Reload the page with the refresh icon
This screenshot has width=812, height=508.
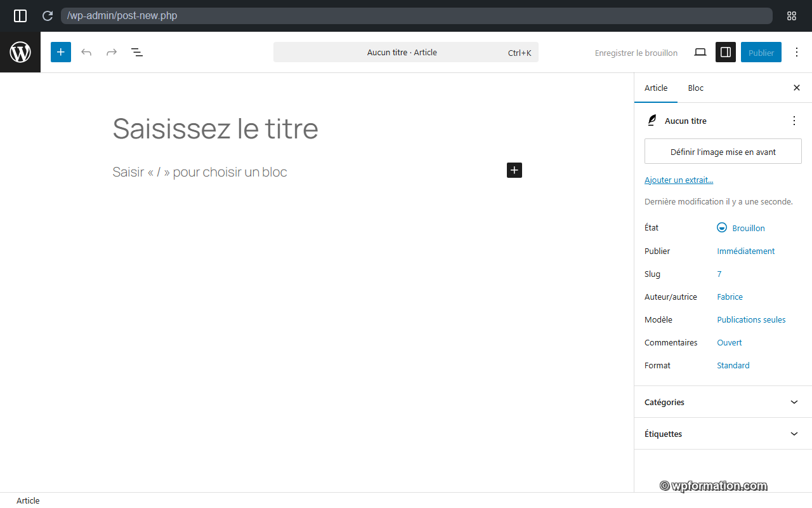click(x=47, y=16)
